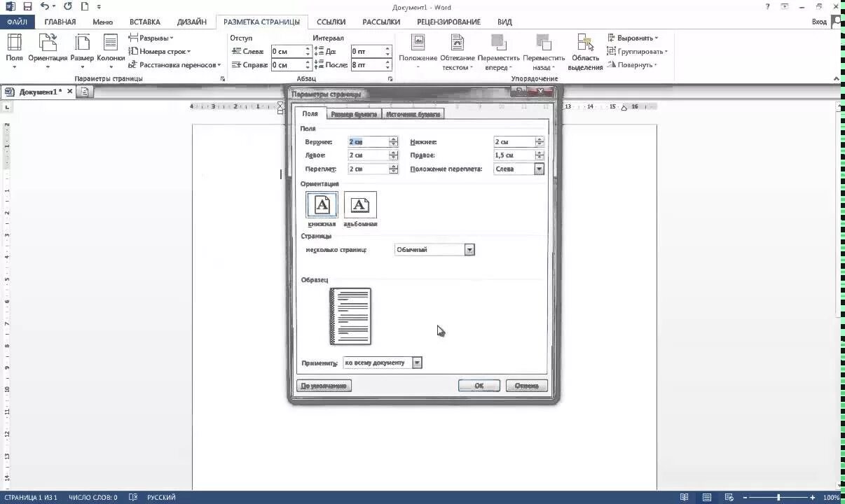Click По умолчанию button in dialog
This screenshot has width=845, height=504.
pos(324,386)
